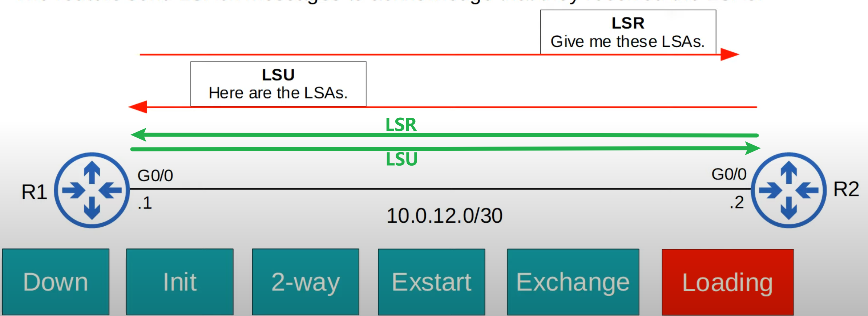
Task: Click R1's G0/0 interface label
Action: 155,176
